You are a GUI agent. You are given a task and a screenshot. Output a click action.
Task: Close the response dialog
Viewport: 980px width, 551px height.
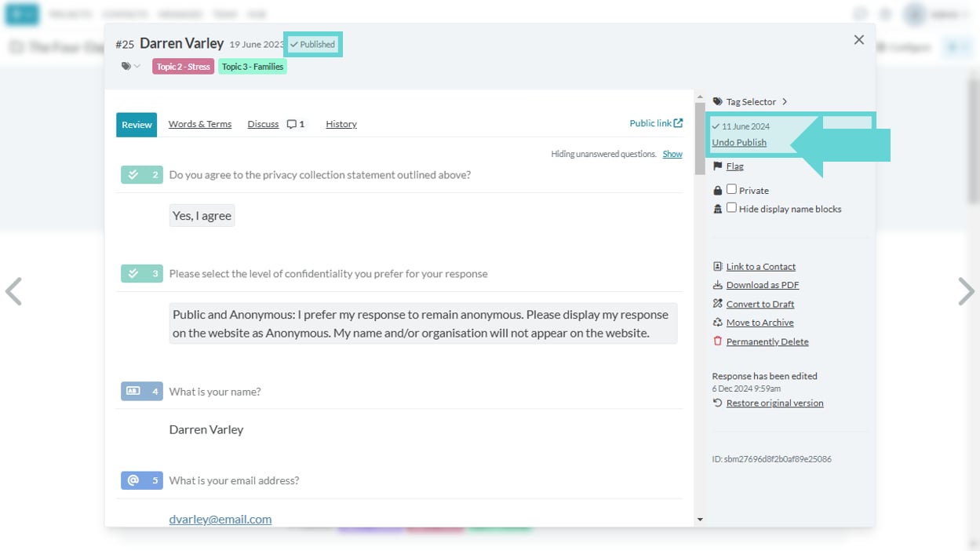(x=859, y=40)
